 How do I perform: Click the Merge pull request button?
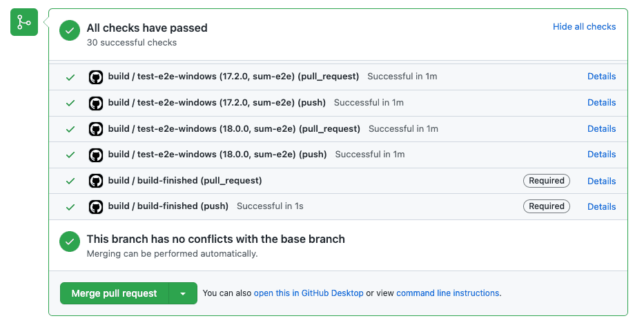114,293
